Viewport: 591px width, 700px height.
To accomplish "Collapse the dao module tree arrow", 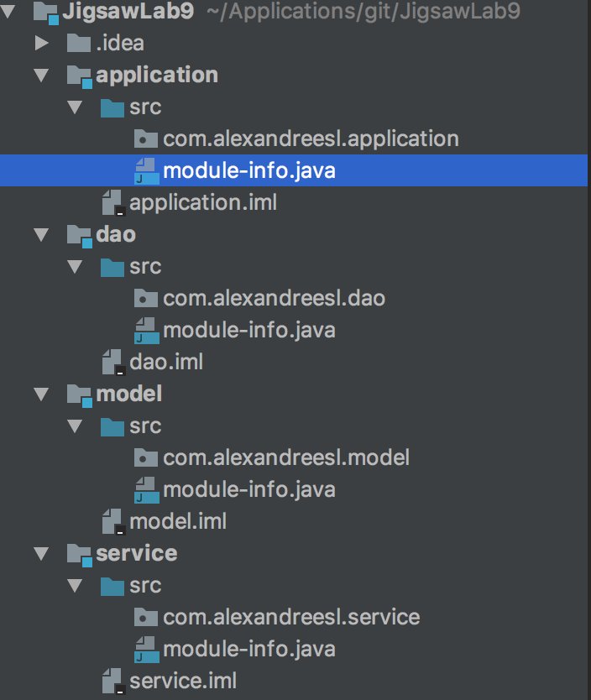I will click(39, 235).
